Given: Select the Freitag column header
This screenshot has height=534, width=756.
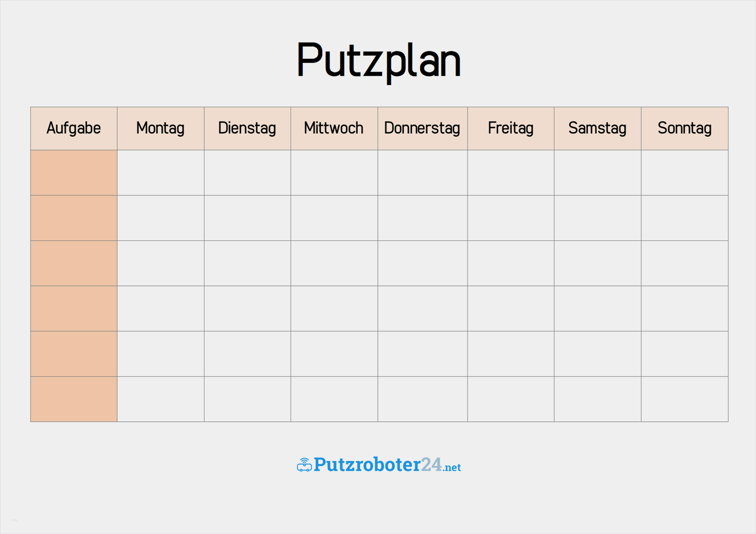Looking at the screenshot, I should (x=511, y=128).
